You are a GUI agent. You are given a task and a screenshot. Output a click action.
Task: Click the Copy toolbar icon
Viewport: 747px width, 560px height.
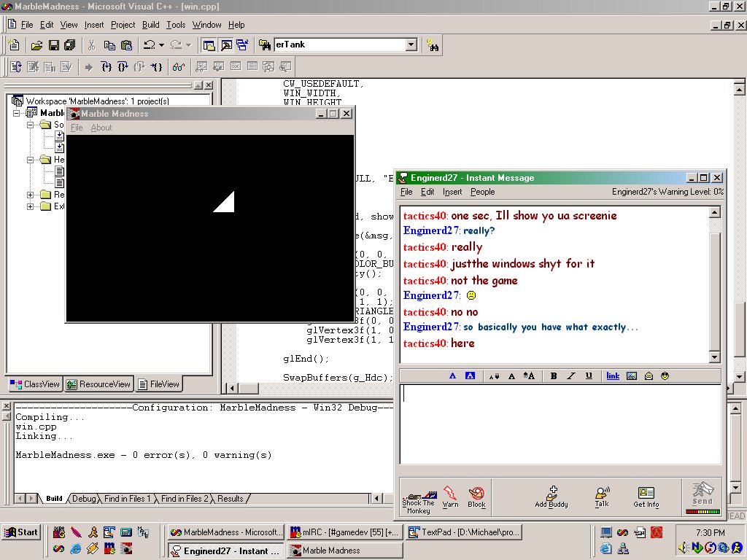[x=109, y=45]
